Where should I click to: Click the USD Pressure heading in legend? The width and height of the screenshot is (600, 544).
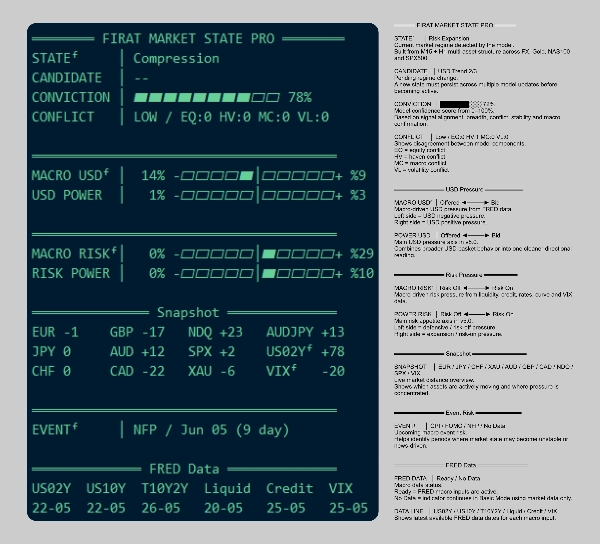(x=464, y=189)
